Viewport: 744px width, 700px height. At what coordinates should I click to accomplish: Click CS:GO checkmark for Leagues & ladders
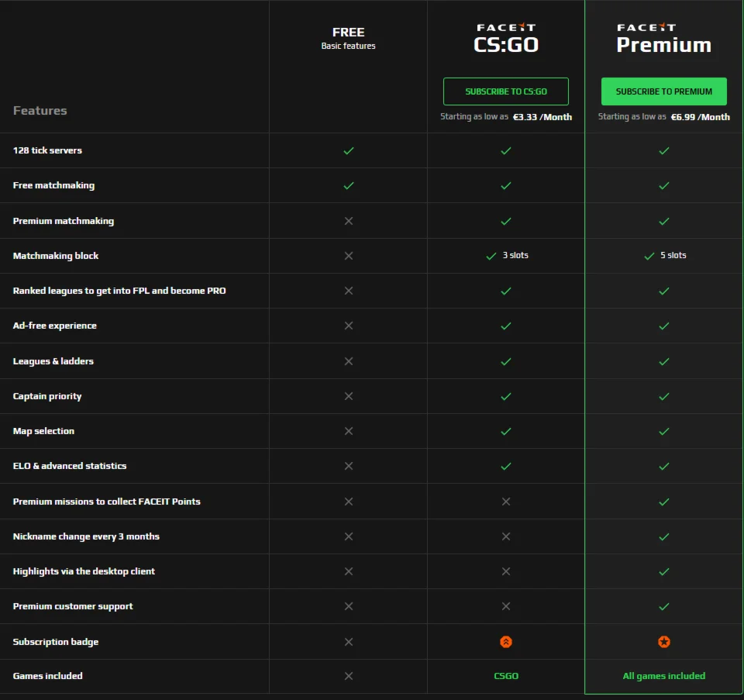click(506, 361)
